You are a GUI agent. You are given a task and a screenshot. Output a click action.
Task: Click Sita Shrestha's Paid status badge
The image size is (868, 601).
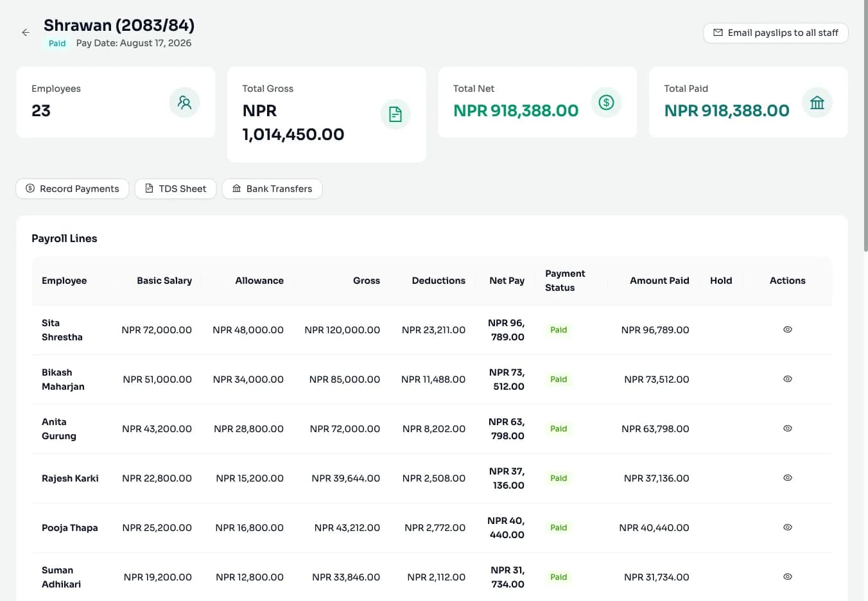click(x=559, y=330)
